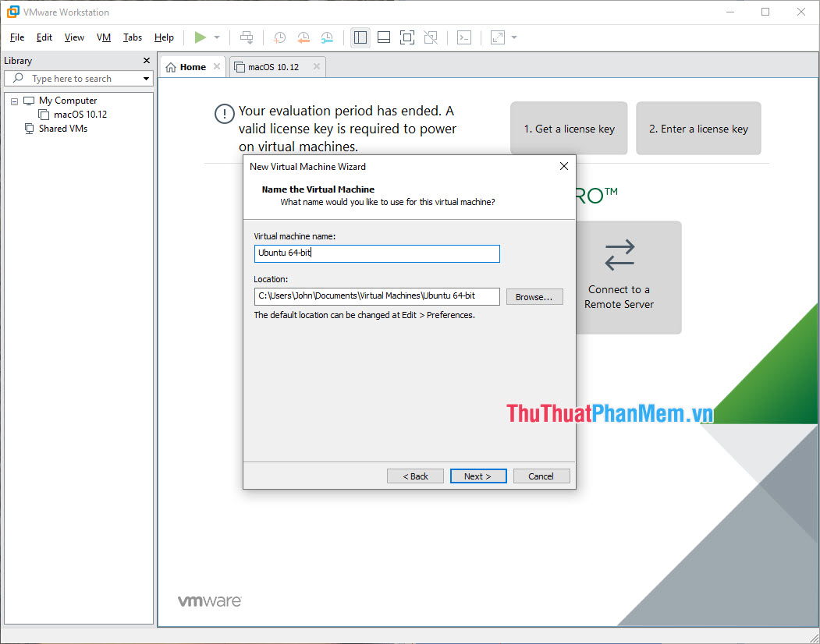The height and width of the screenshot is (644, 820).
Task: Take a snapshot of the virtual machine
Action: (279, 37)
